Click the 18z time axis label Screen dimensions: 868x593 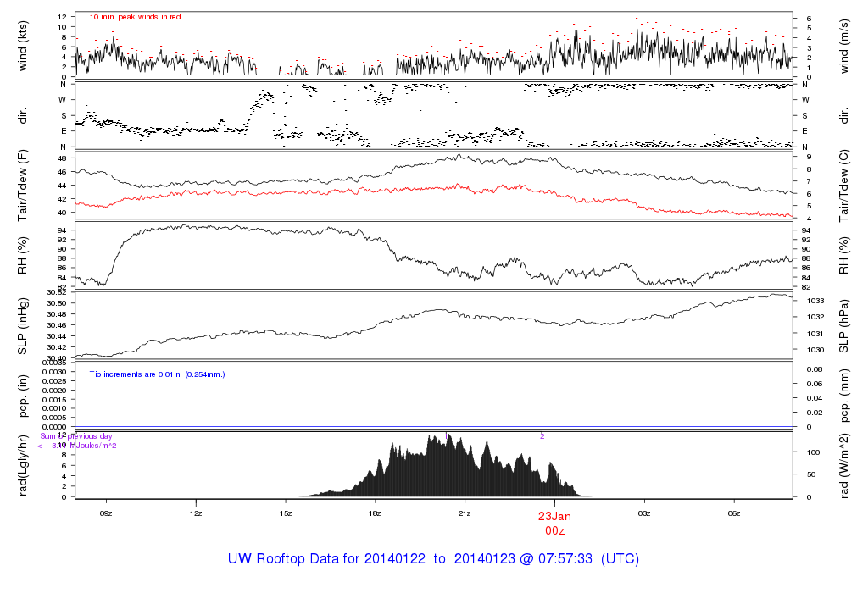coord(376,513)
